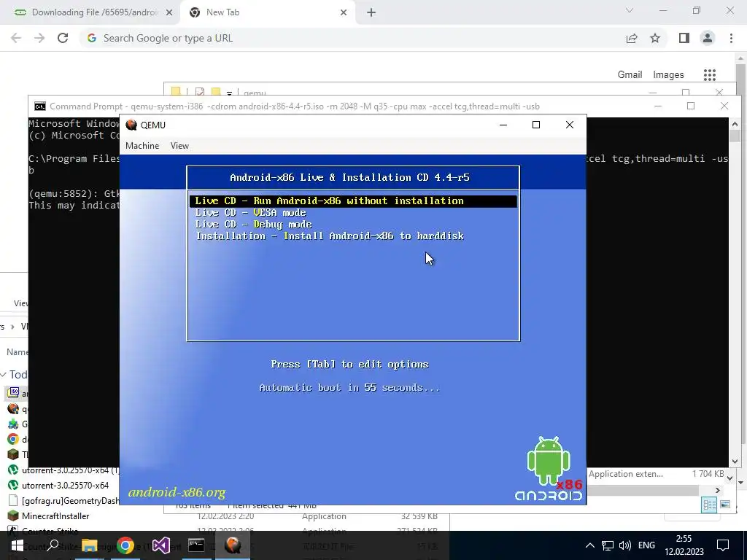Open a new Chrome tab

(x=371, y=13)
